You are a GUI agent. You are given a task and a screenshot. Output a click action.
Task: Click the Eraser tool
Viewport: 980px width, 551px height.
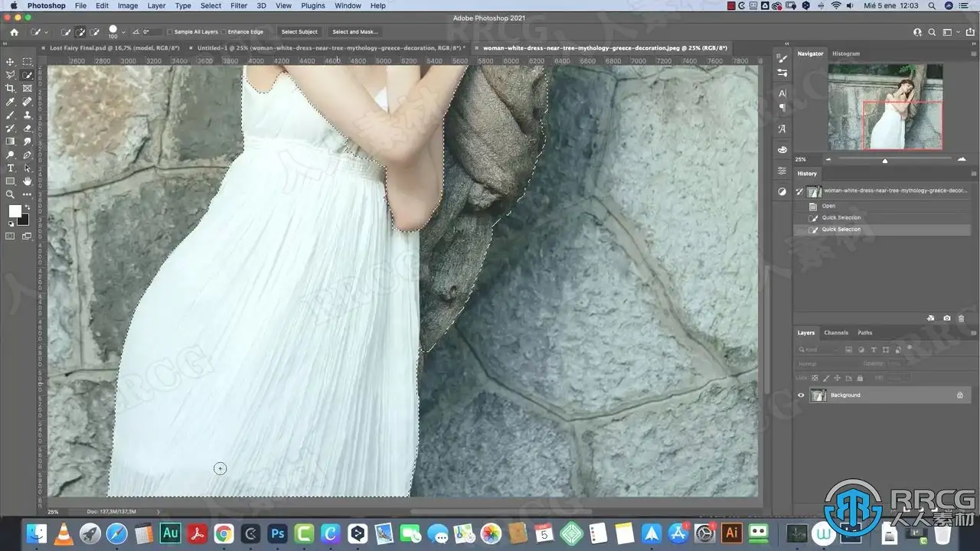28,129
